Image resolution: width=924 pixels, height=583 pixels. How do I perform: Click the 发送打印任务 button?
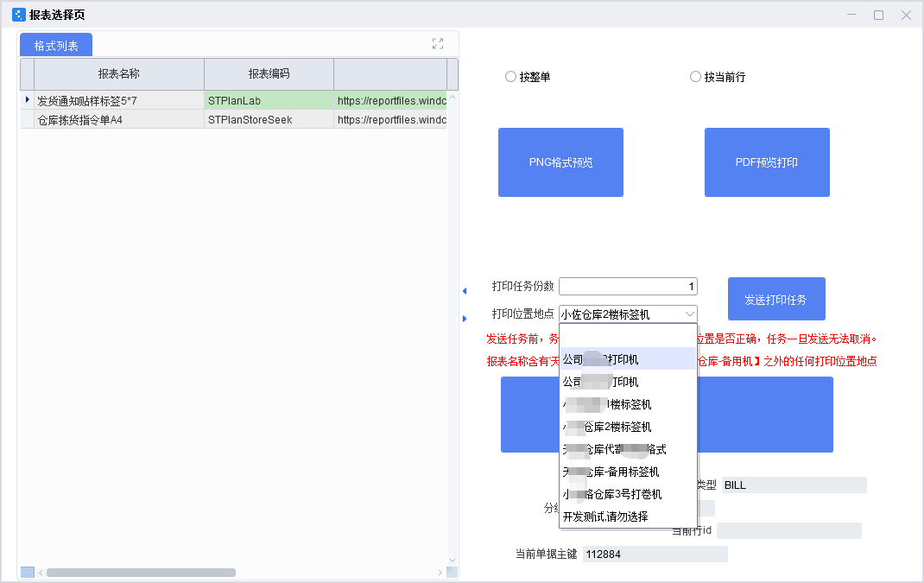[776, 299]
